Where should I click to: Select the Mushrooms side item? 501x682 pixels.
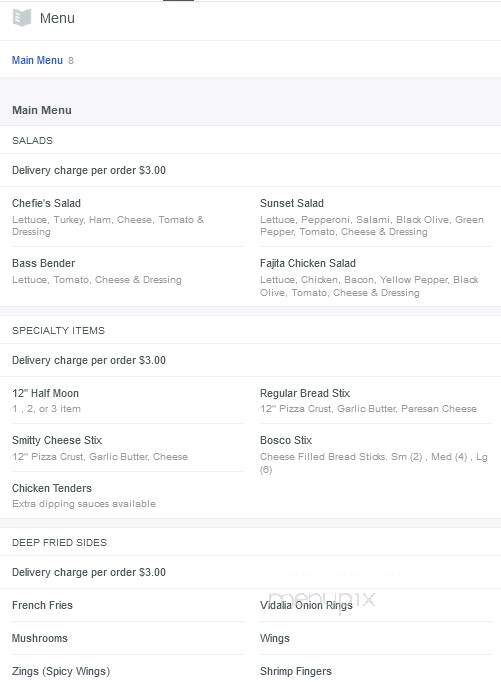[x=40, y=638]
